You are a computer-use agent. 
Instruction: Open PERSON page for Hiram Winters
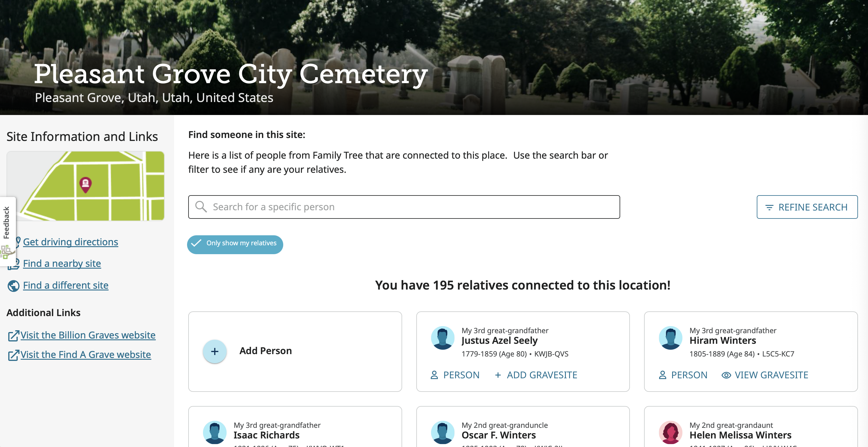tap(683, 375)
